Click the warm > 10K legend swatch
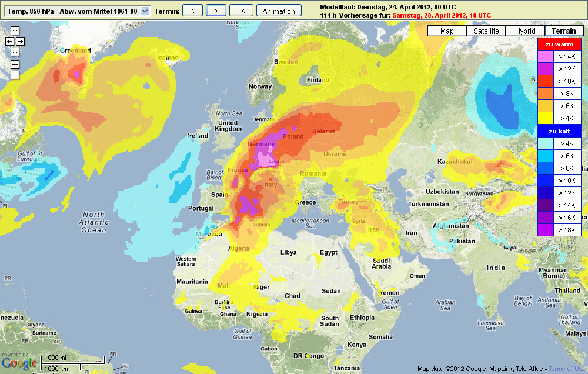588x374 pixels. (x=546, y=81)
